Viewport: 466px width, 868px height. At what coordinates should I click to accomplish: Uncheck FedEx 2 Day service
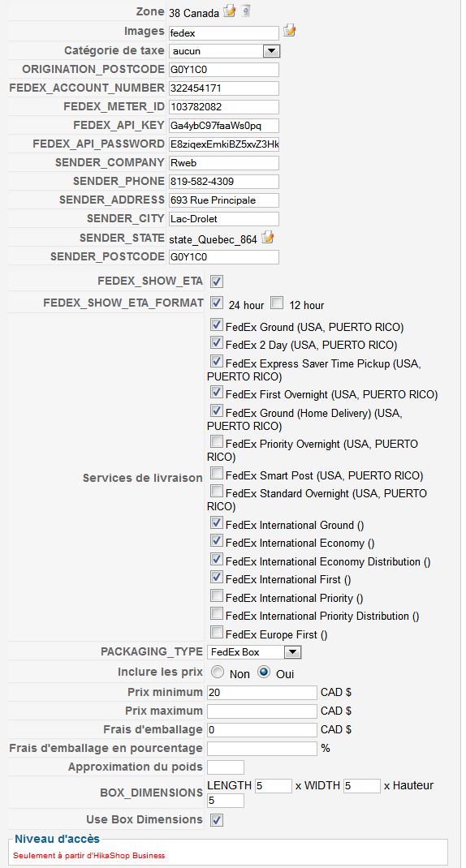point(217,344)
